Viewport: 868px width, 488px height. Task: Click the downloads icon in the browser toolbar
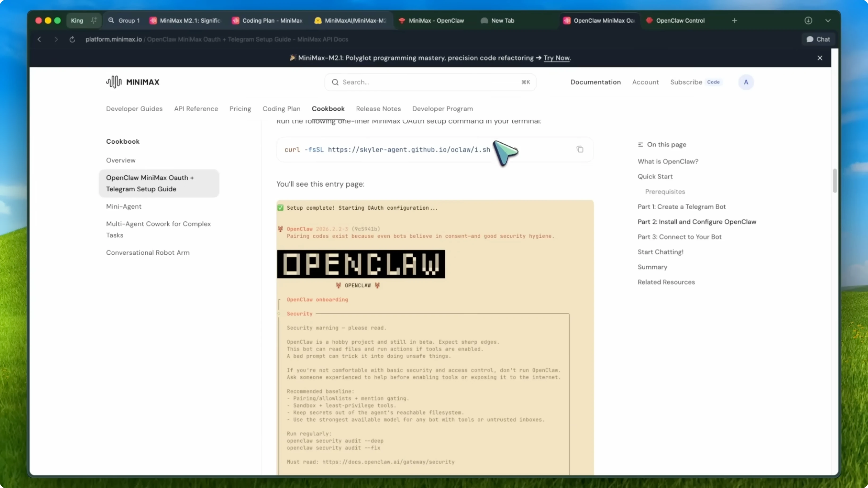pos(808,21)
